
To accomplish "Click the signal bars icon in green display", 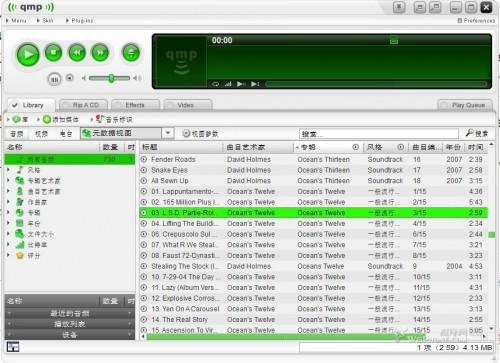I will tap(228, 84).
